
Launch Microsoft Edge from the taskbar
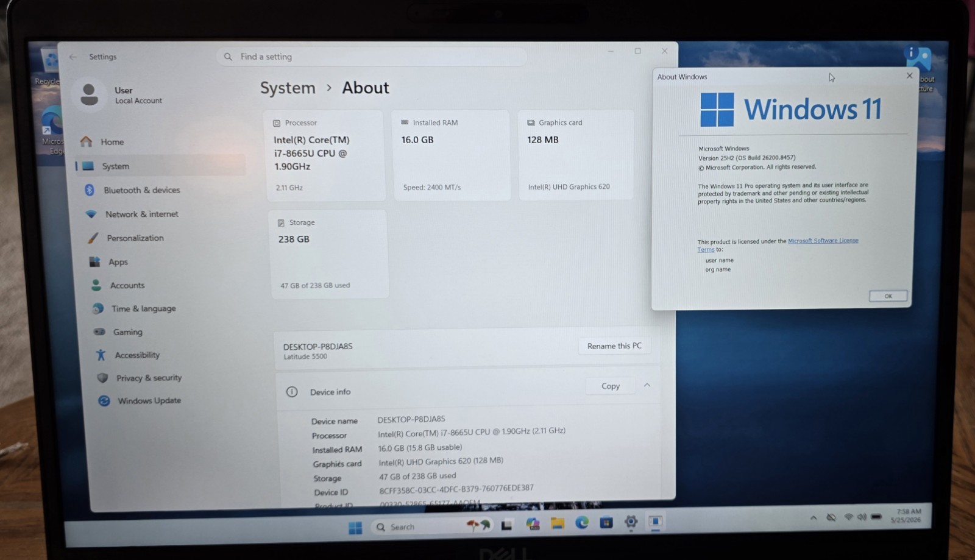point(582,522)
